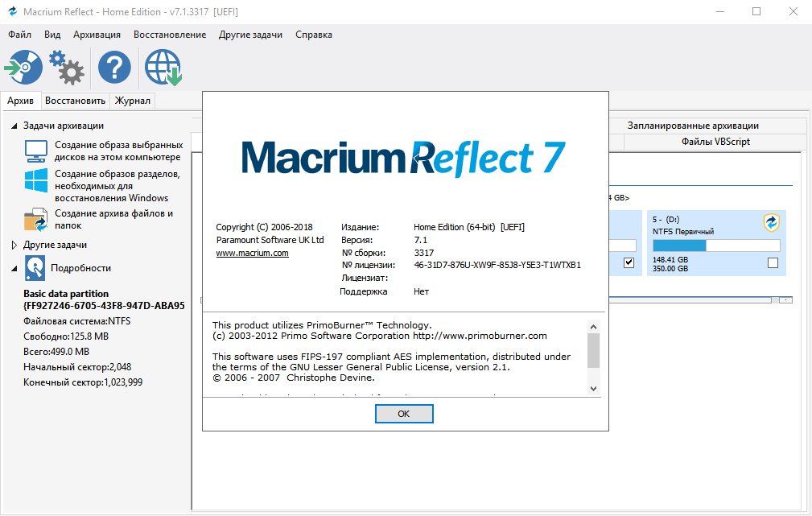Viewport: 812px width, 516px height.
Task: Click the license text scroll up arrow
Action: click(593, 327)
